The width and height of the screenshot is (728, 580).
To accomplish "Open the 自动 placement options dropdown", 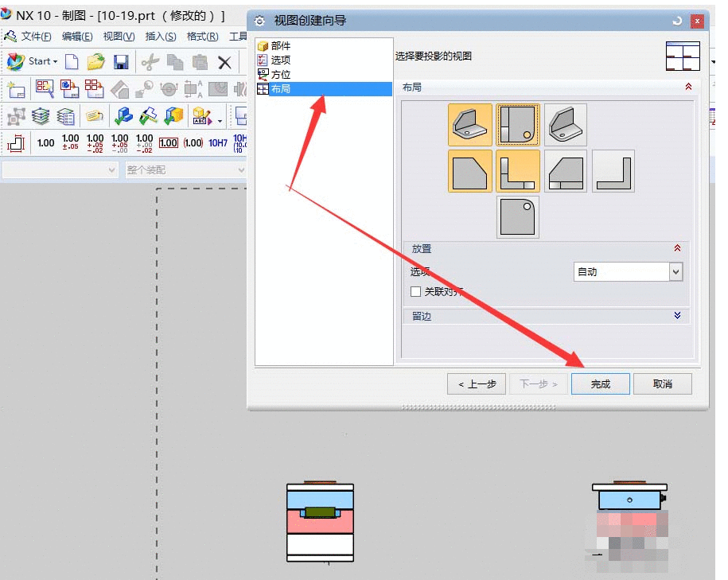I will coord(675,271).
